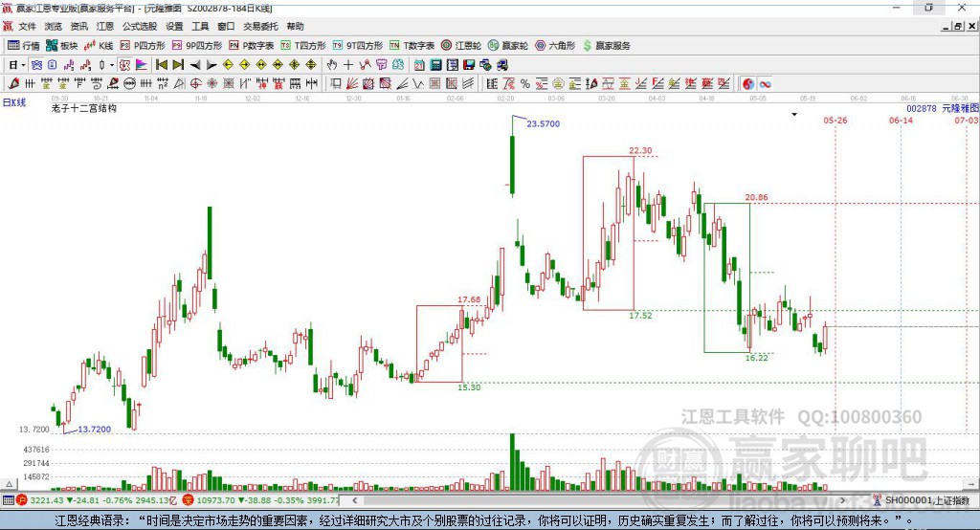Screen dimensions: 980x530
Task: Open the 板块 sectors view
Action: point(62,46)
